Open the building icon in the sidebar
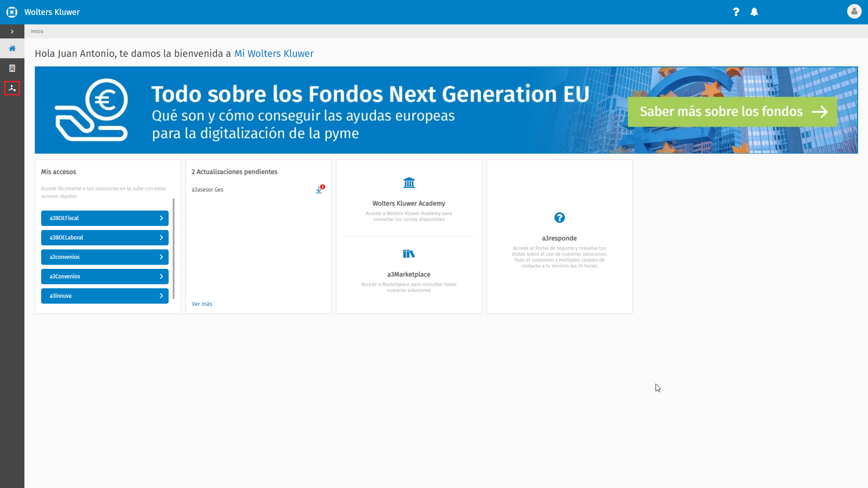Viewport: 868px width, 488px height. 12,68
